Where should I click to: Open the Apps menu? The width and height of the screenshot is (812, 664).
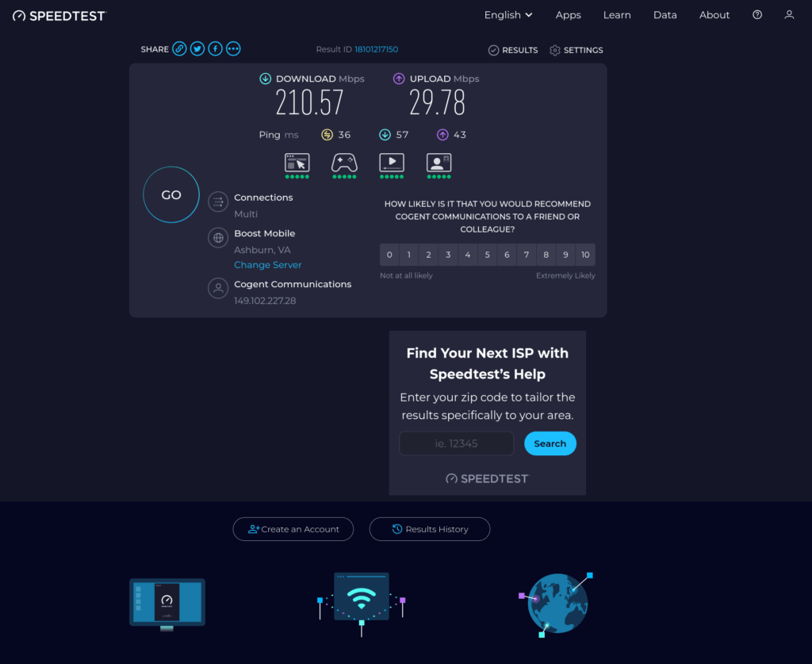pyautogui.click(x=568, y=15)
